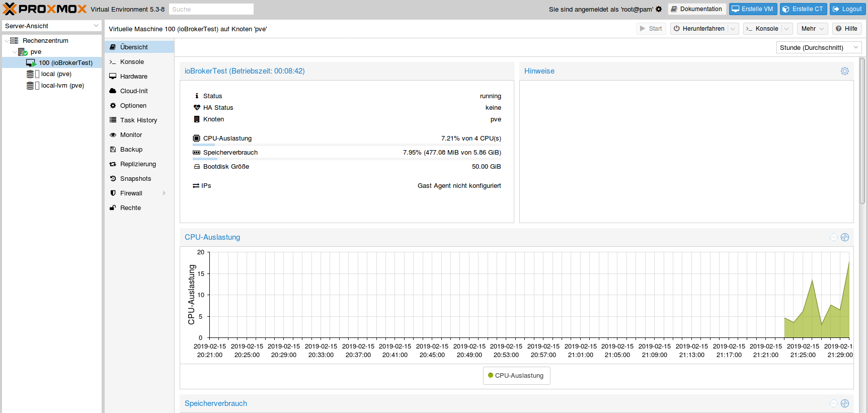Click ioBrokerTest (Betriebszeit: 00:08:42) panel title
The height and width of the screenshot is (413, 868).
(x=245, y=71)
